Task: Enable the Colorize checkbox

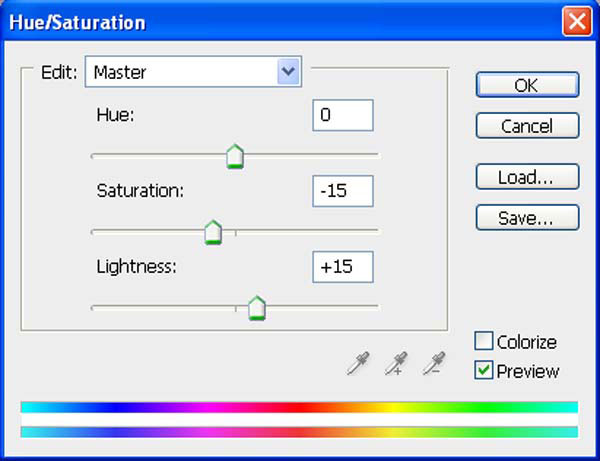Action: click(x=484, y=341)
